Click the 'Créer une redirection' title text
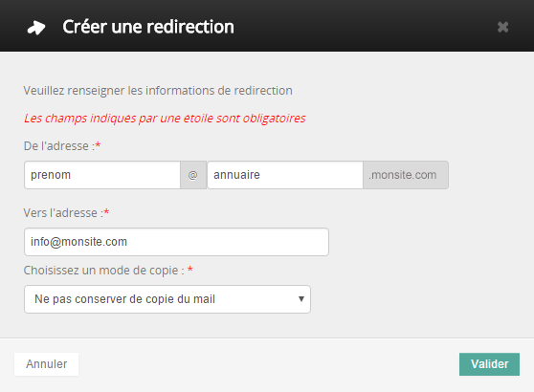534x392 pixels. click(x=148, y=27)
